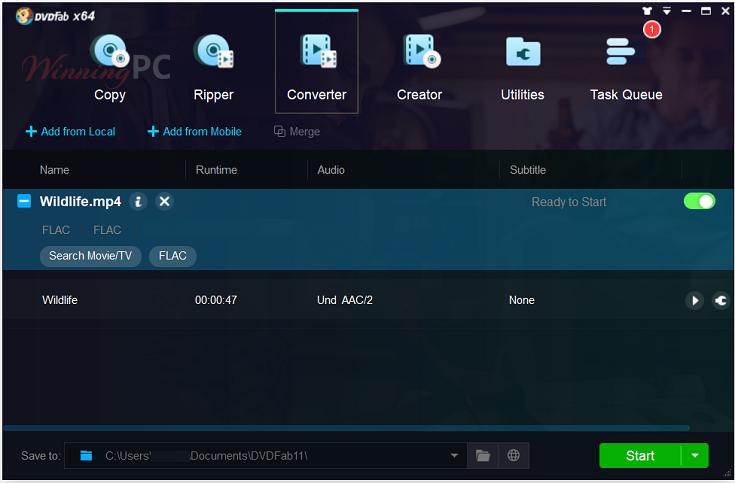This screenshot has width=735, height=483.
Task: Click the Merge button
Action: [x=297, y=132]
